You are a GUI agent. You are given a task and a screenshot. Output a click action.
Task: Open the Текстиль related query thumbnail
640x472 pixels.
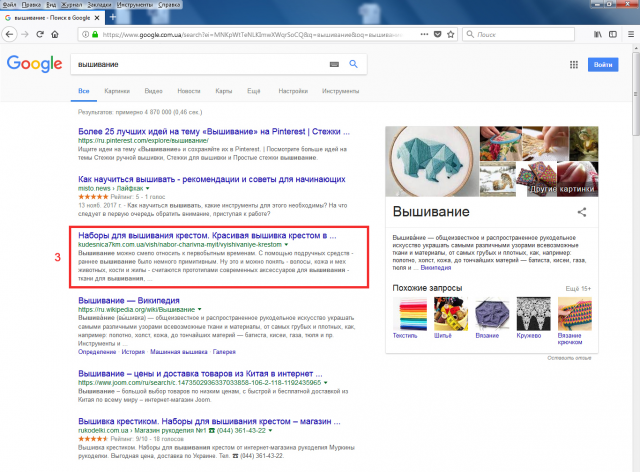click(409, 314)
